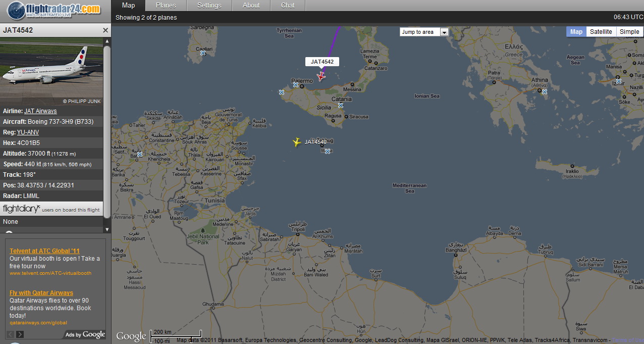
Task: Click the airport marker near Cagliari
Action: [x=202, y=53]
